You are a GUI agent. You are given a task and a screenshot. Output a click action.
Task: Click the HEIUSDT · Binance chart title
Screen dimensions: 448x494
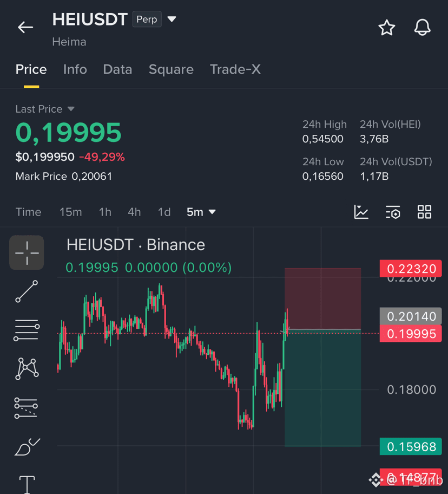click(136, 245)
